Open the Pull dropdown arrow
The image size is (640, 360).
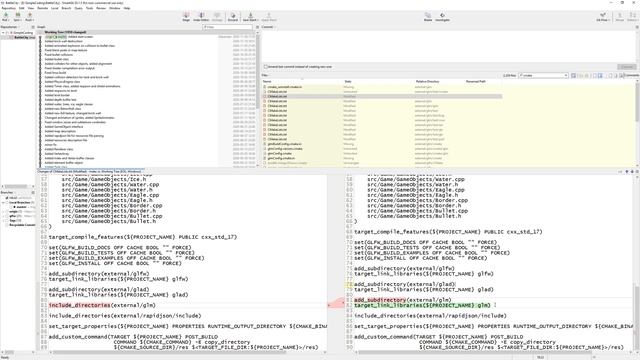tap(9, 20)
